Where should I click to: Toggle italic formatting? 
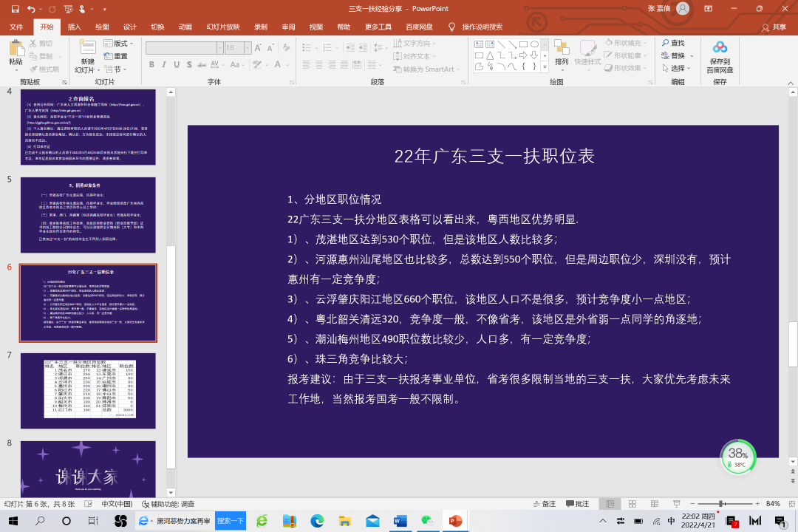pos(164,64)
